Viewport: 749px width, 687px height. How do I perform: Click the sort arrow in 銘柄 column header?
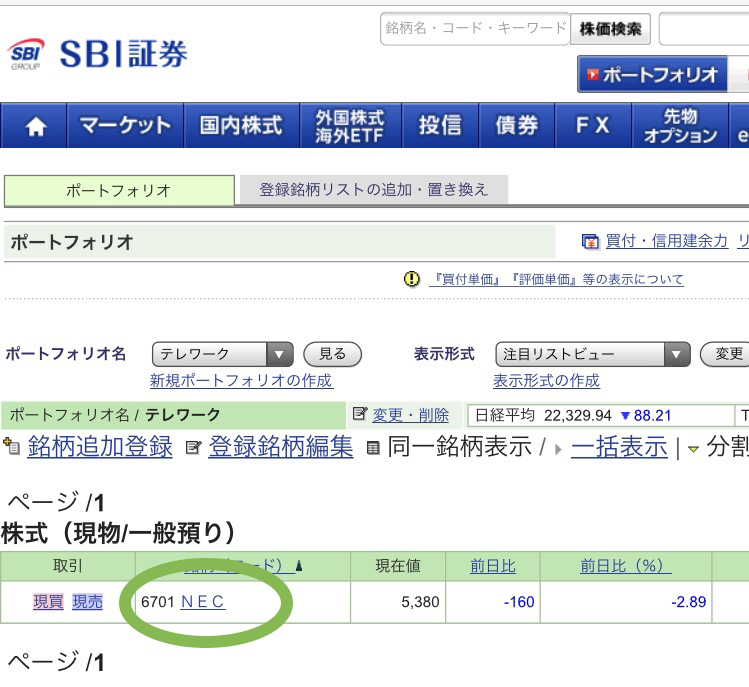point(299,566)
